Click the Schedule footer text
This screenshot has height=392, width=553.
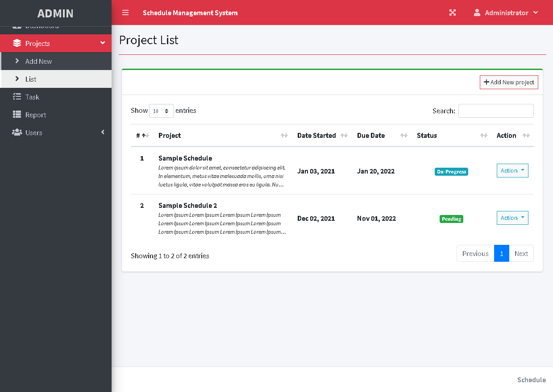(x=532, y=380)
